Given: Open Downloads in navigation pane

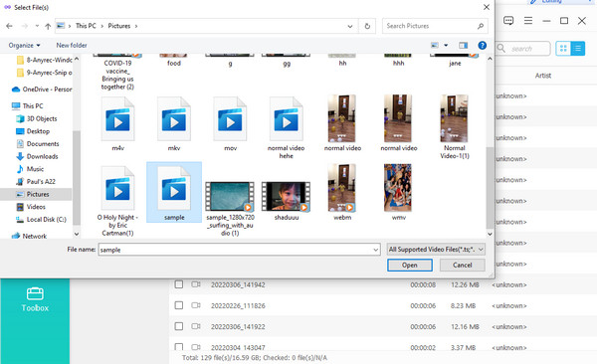Looking at the screenshot, I should pyautogui.click(x=38, y=156).
